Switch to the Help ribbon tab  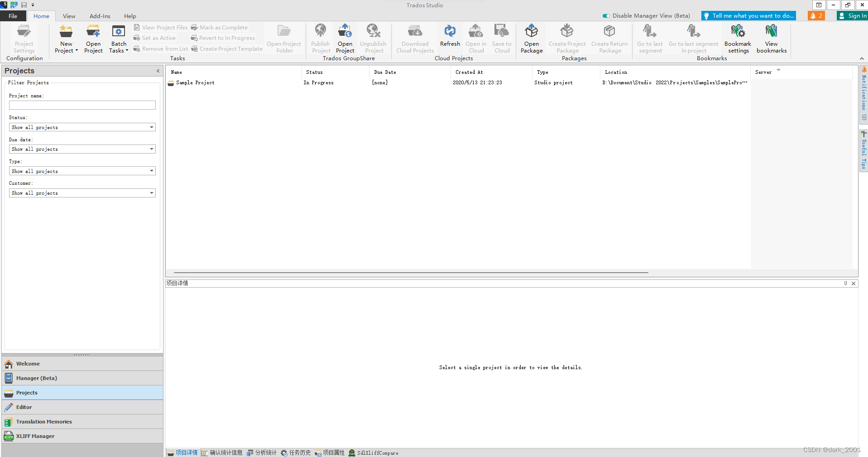(130, 16)
